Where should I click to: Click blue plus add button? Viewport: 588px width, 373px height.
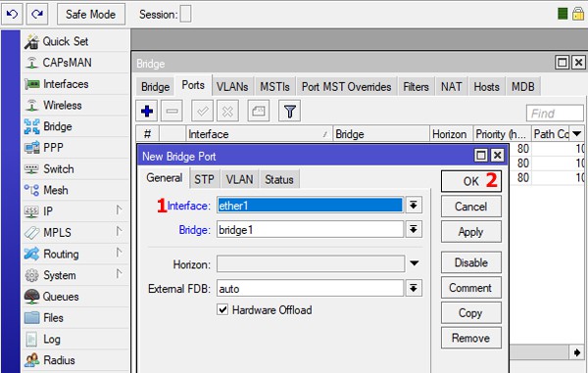147,112
